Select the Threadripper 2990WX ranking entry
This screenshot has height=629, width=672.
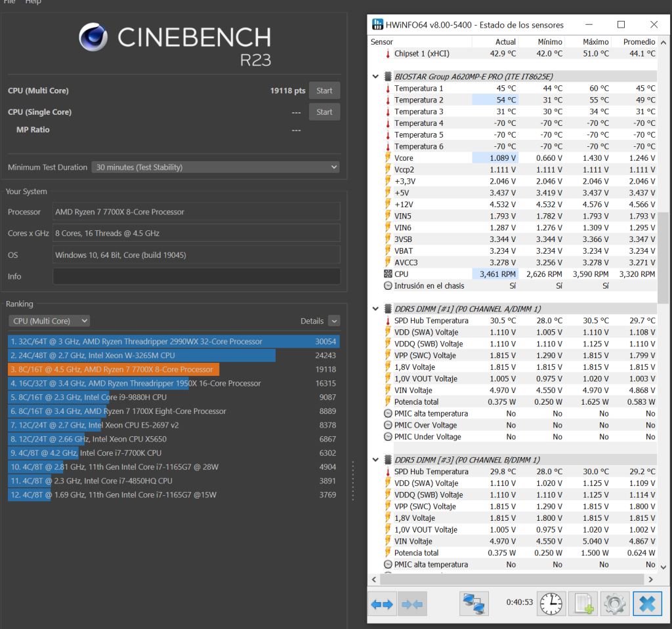click(173, 342)
